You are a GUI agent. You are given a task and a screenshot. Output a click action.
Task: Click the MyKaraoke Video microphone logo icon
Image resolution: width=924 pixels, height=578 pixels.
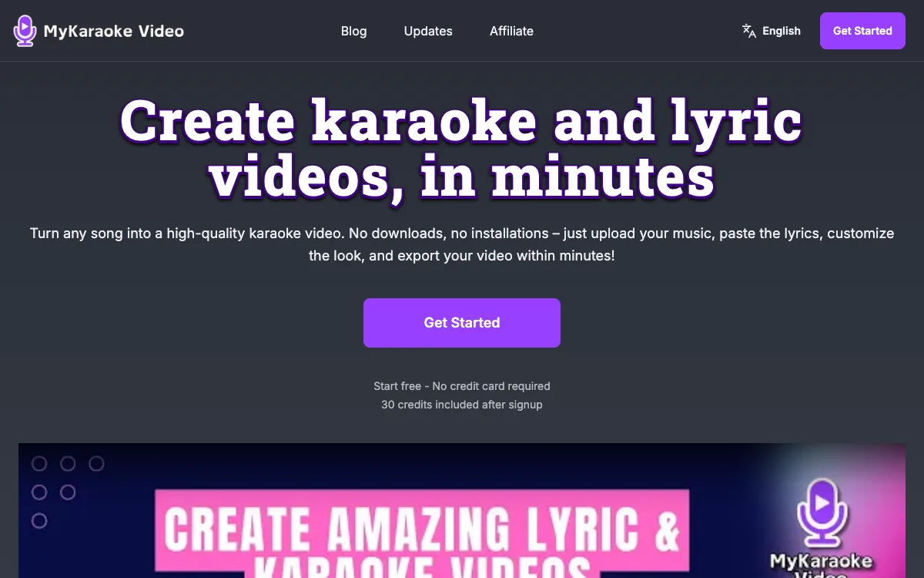tap(25, 31)
